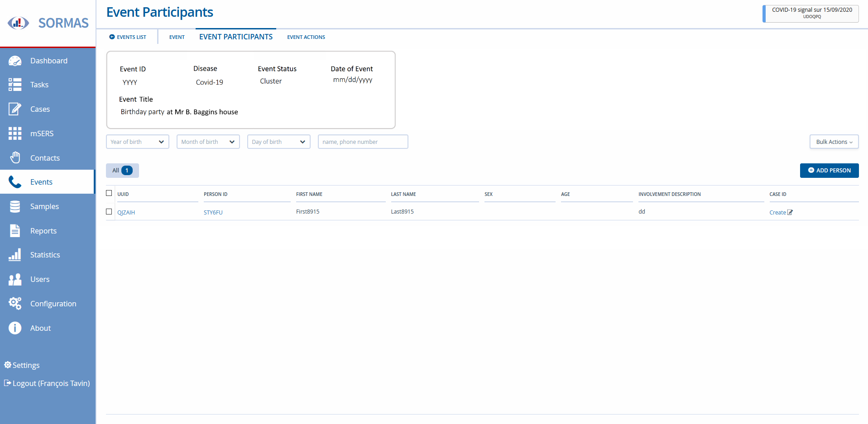
Task: Open Statistics in the sidebar
Action: [48, 255]
